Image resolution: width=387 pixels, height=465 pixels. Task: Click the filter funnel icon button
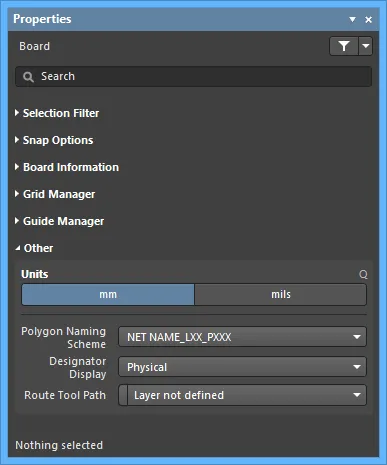pyautogui.click(x=344, y=46)
